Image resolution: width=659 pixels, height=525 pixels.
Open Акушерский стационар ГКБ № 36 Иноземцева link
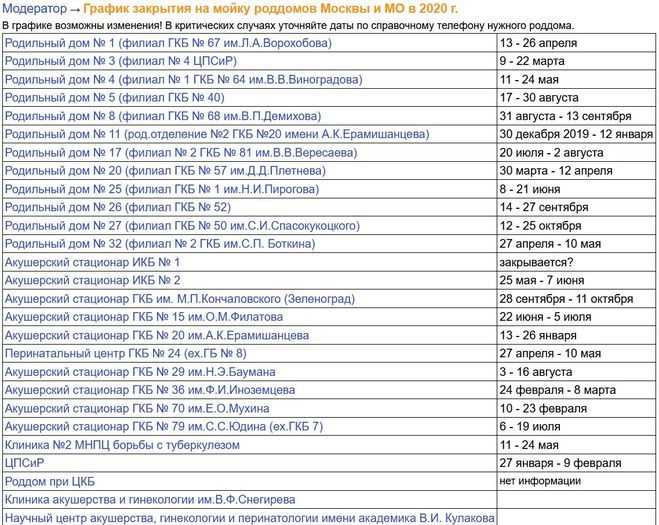(x=150, y=390)
